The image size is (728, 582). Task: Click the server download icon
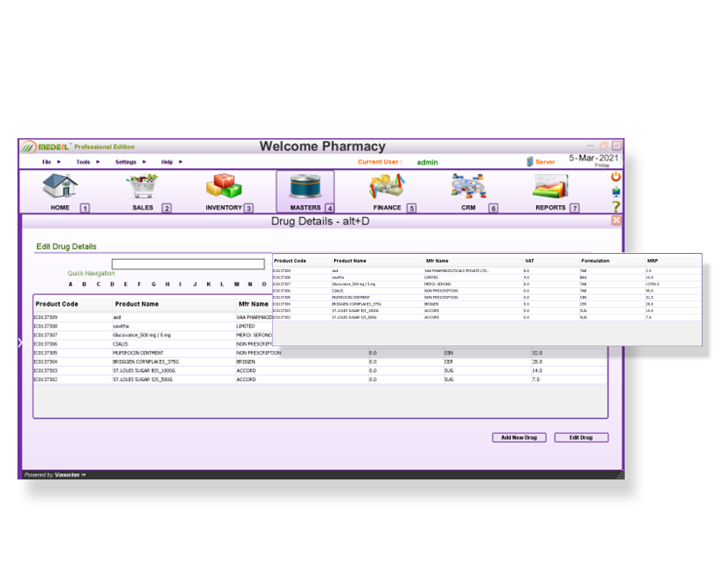pyautogui.click(x=615, y=193)
